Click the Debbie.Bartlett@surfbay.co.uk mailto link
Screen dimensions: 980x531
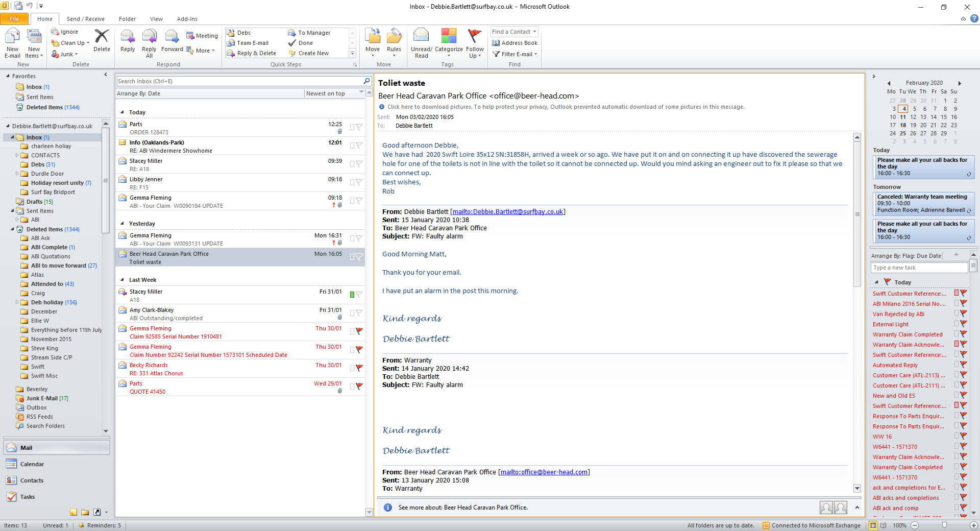508,212
